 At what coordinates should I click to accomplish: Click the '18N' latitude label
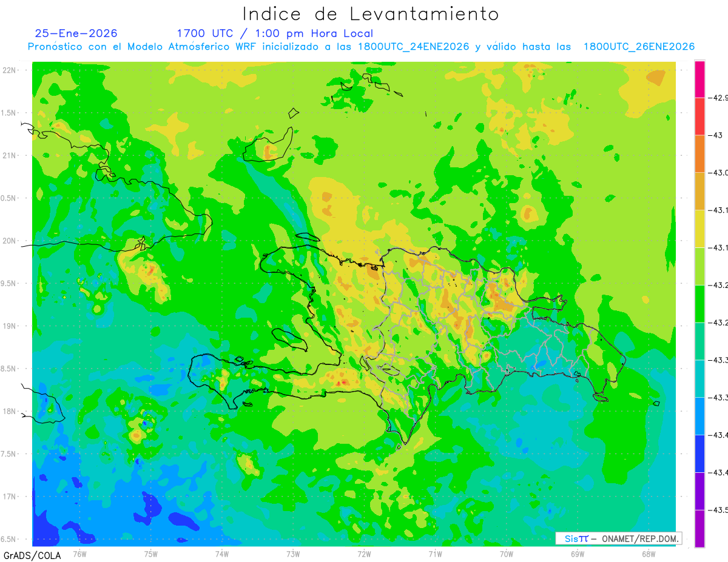[10, 411]
